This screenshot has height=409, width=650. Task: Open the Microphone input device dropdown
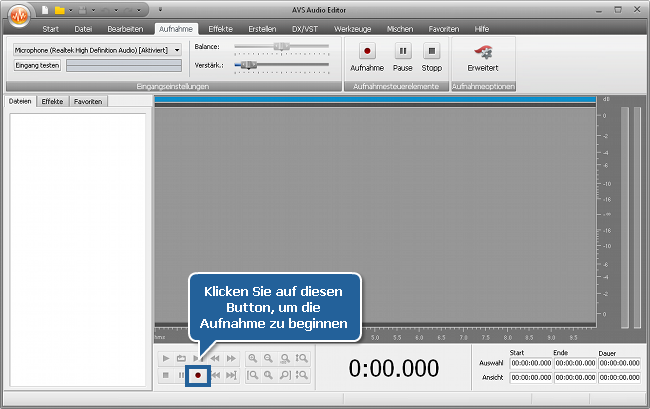(x=177, y=50)
